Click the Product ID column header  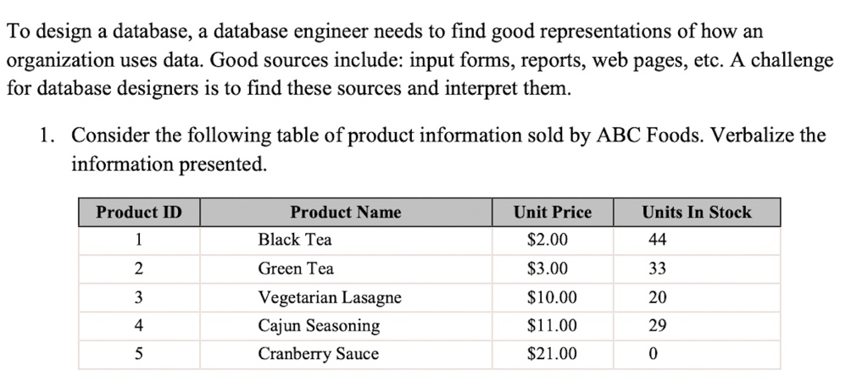click(139, 213)
